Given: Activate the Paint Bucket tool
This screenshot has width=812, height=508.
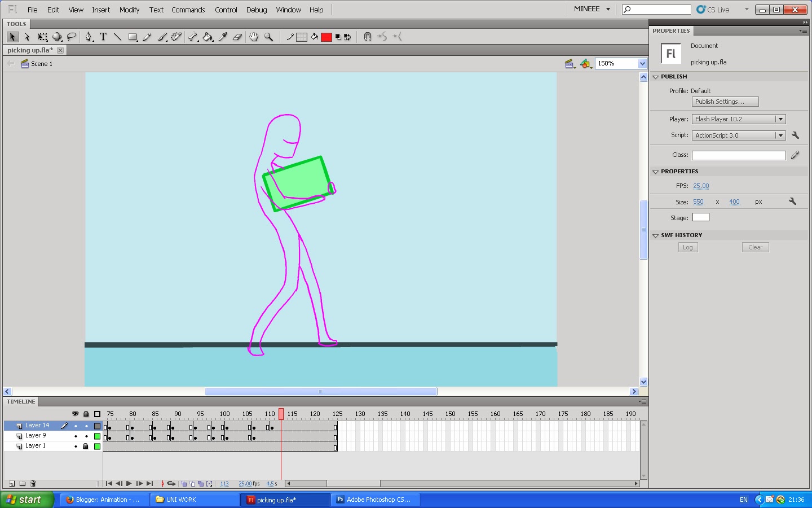Looking at the screenshot, I should 208,37.
